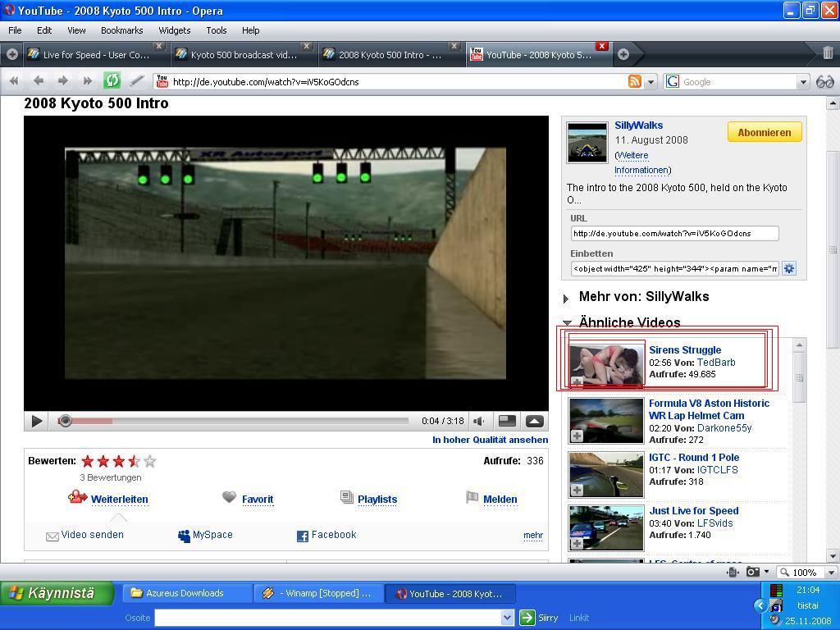
Task: Open the Bookmarks menu
Action: (121, 30)
